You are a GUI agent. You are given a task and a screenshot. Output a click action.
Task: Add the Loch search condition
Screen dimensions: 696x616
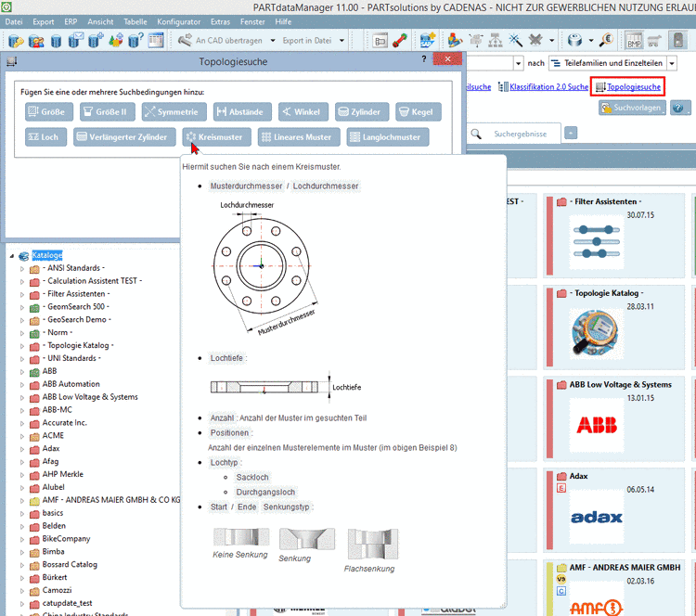(x=45, y=137)
